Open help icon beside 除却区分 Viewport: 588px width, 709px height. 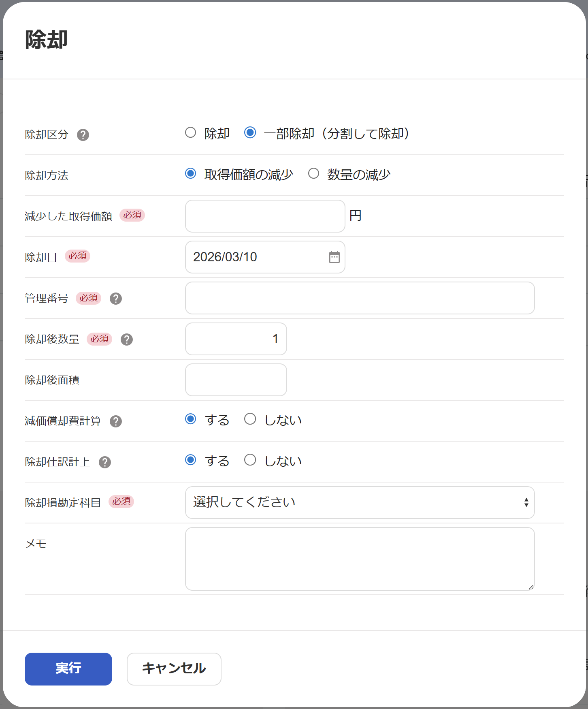point(83,135)
